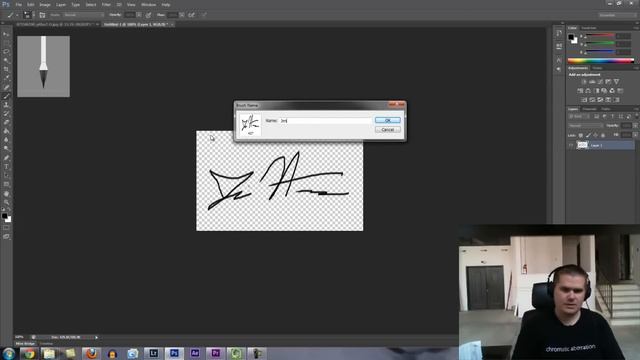
Task: Switch to the Swatches tab
Action: (589, 28)
